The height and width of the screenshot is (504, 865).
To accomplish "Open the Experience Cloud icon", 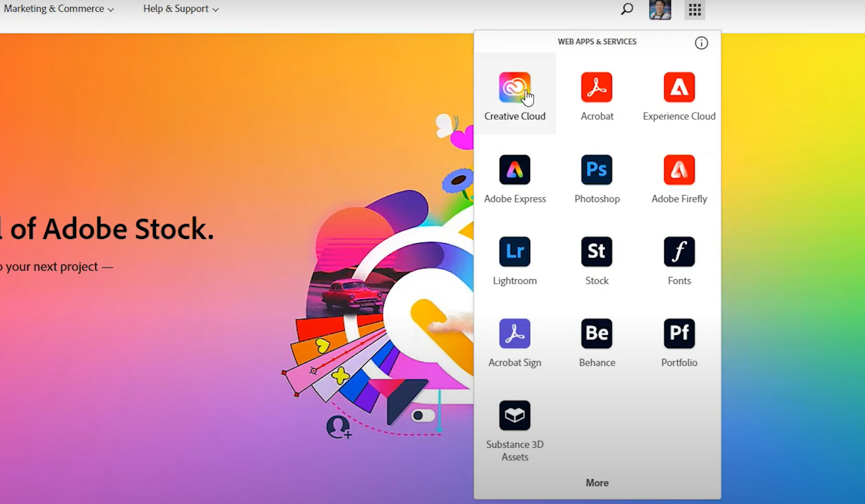I will click(679, 87).
